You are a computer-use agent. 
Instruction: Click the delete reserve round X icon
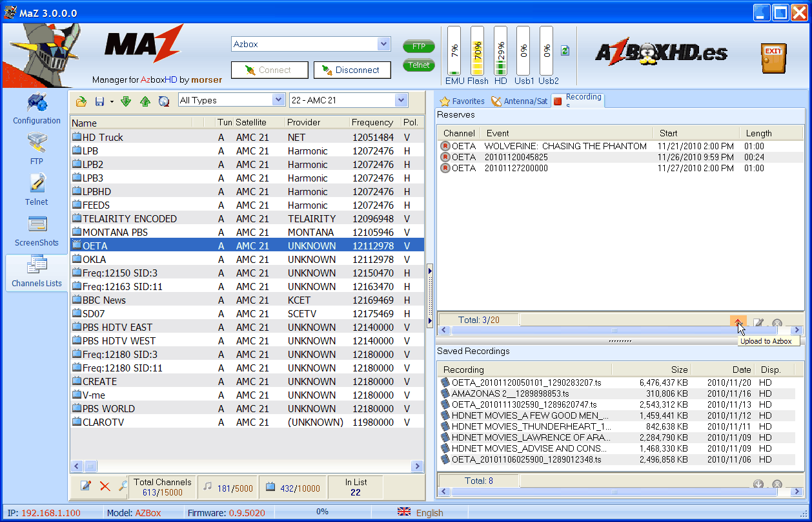point(777,323)
